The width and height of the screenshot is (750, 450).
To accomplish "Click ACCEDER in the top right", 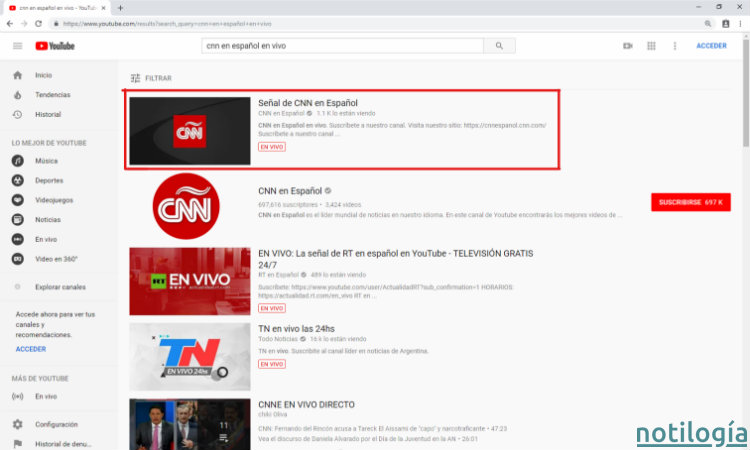I will pyautogui.click(x=711, y=46).
